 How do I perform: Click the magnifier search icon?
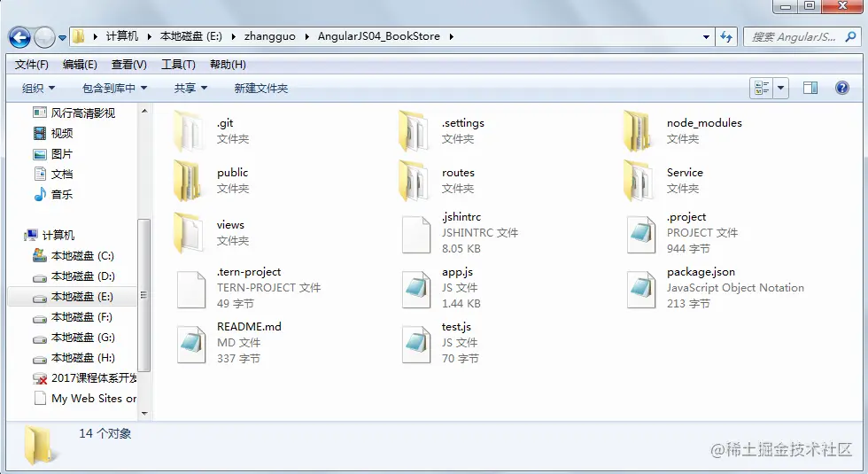(x=851, y=37)
